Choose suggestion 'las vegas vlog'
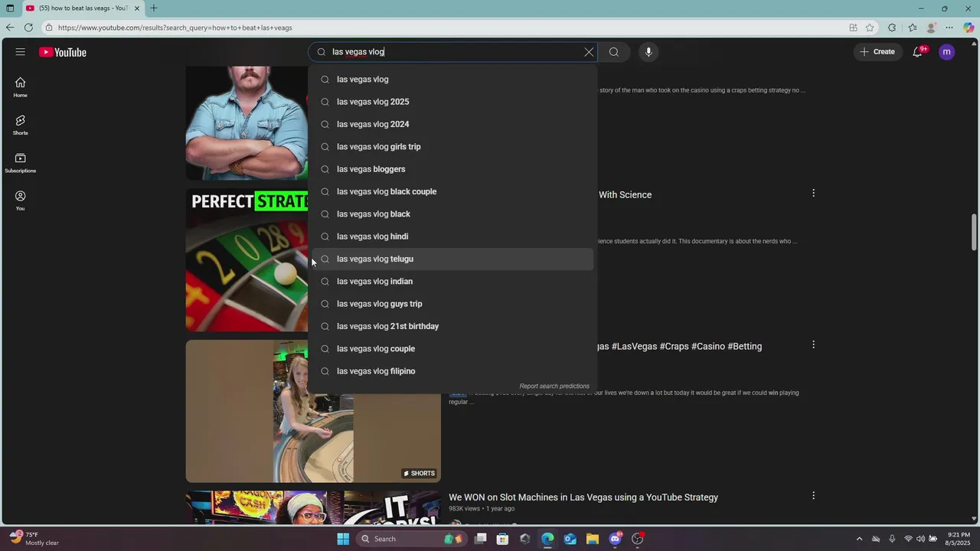 pos(452,80)
